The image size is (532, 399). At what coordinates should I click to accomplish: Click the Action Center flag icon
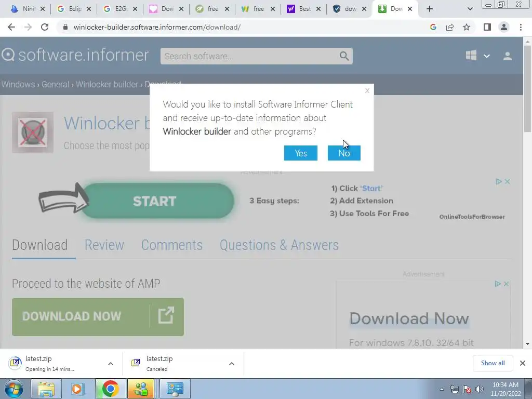[x=467, y=389]
